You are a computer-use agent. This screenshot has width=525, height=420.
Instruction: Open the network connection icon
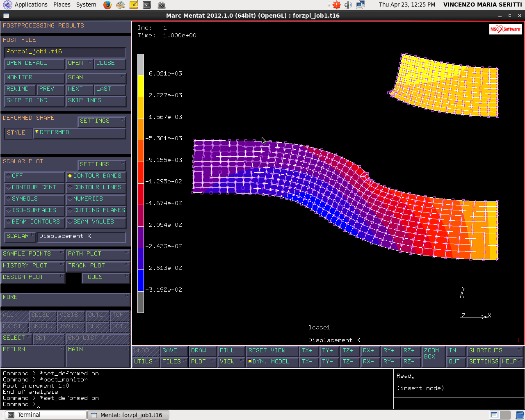coord(361,5)
